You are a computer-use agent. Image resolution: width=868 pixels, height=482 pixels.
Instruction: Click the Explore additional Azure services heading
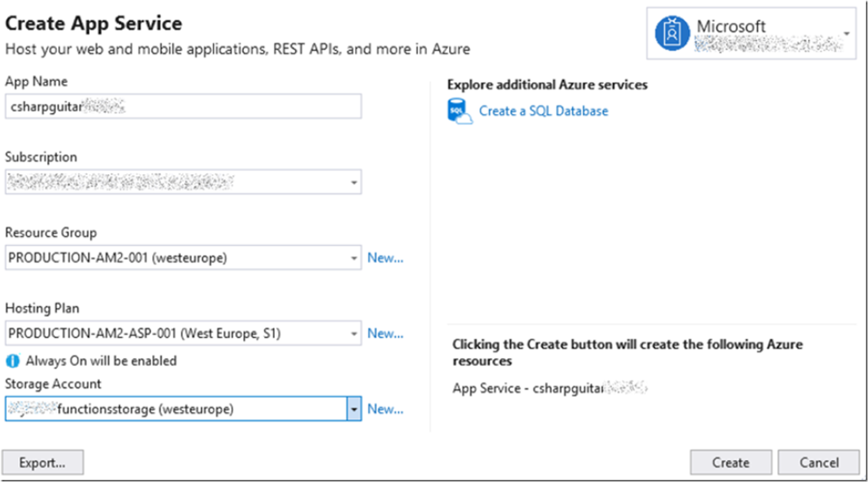click(547, 84)
